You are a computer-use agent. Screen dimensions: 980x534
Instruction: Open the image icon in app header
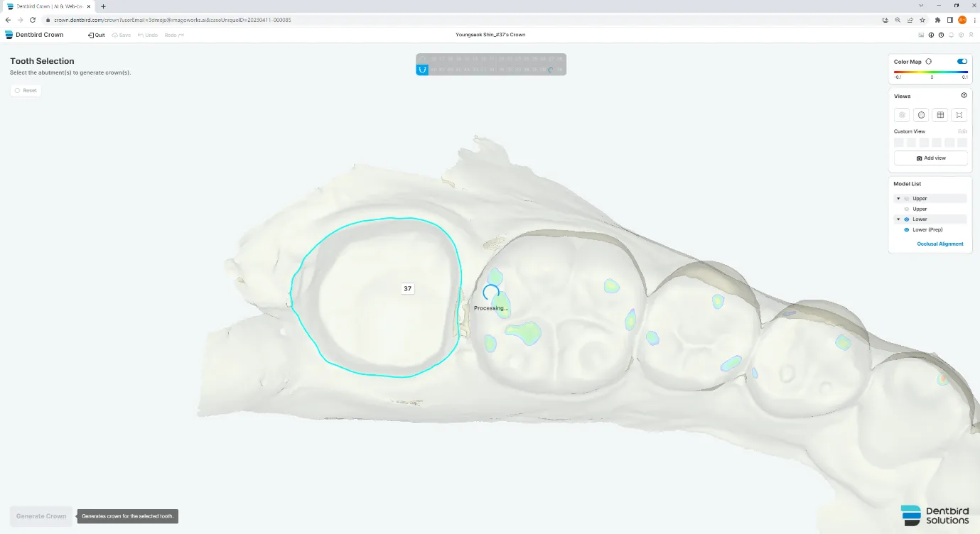pos(921,35)
